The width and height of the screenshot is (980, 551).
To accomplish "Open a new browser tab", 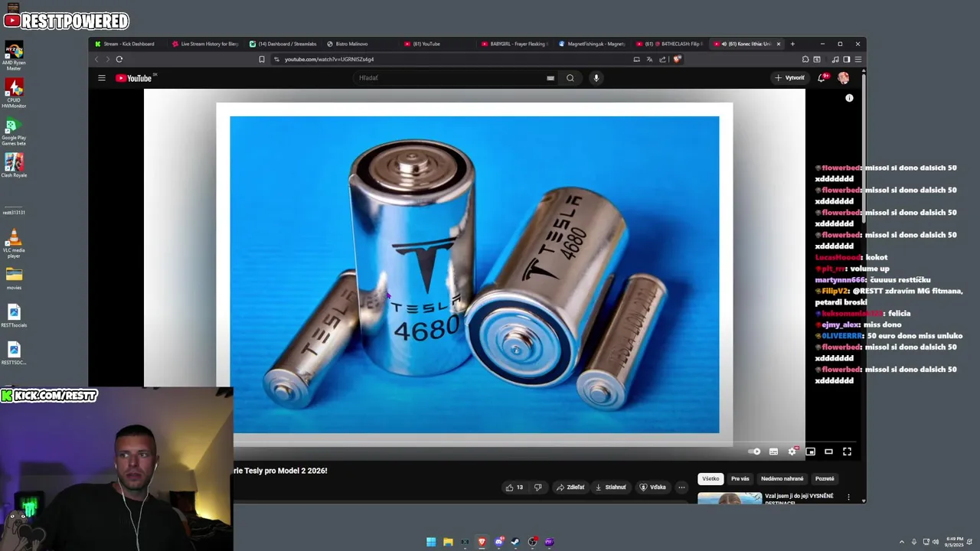I will (x=792, y=44).
